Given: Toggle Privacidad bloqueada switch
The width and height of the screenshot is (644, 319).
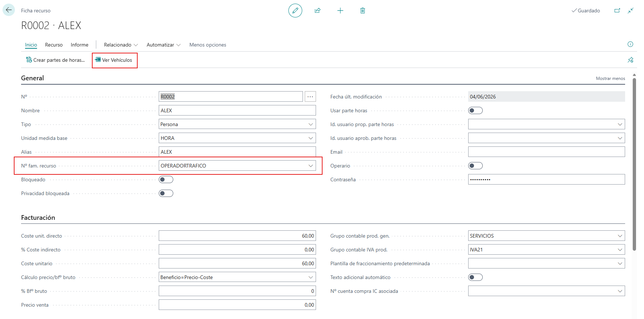Looking at the screenshot, I should click(166, 193).
